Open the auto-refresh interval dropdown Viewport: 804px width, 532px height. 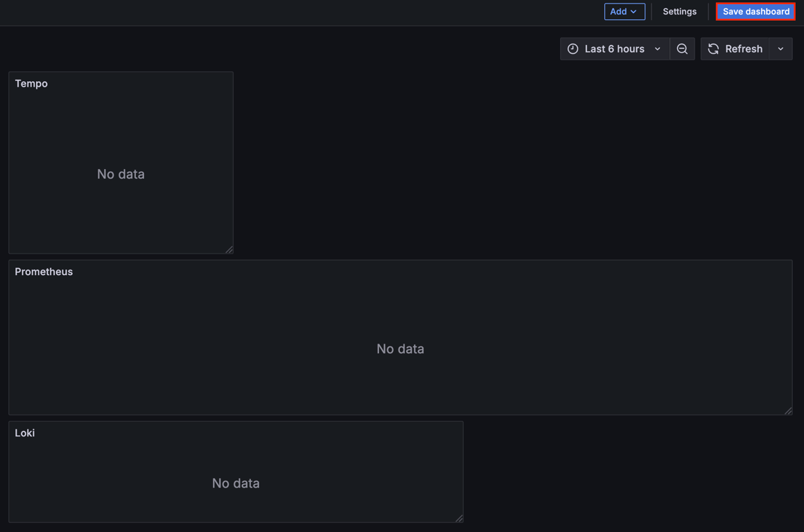click(780, 48)
